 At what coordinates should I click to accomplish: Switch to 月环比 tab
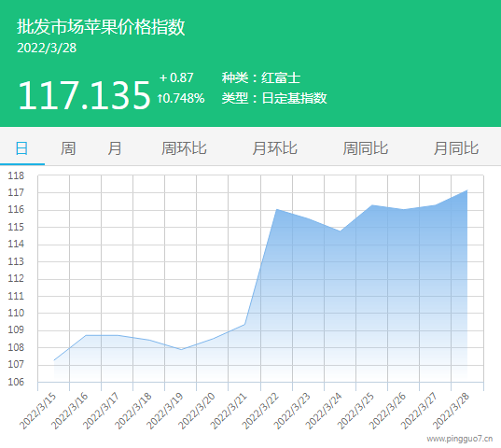click(274, 148)
